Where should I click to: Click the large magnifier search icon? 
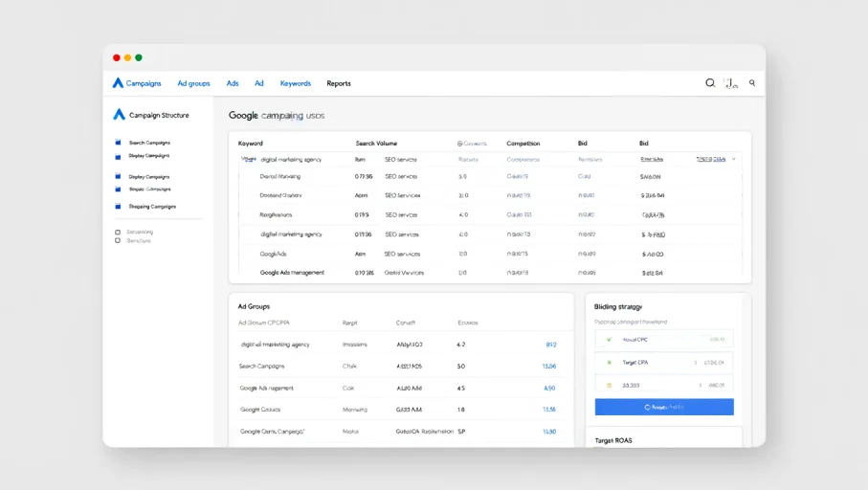710,83
